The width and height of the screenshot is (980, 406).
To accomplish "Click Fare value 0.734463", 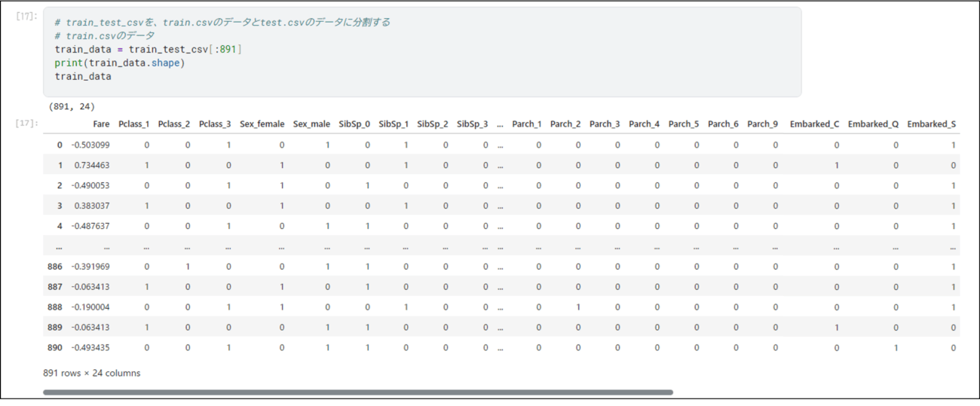I will (x=92, y=165).
